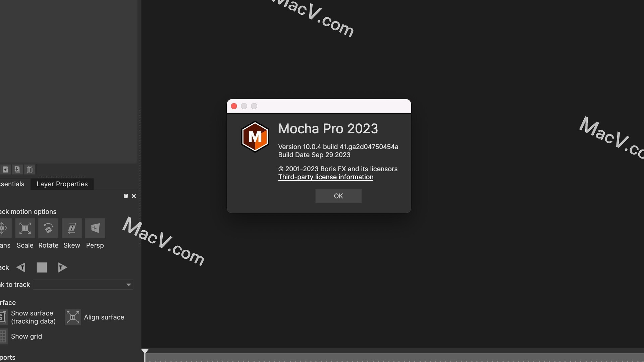The height and width of the screenshot is (362, 644).
Task: Select the Skew motion option icon
Action: click(x=72, y=228)
